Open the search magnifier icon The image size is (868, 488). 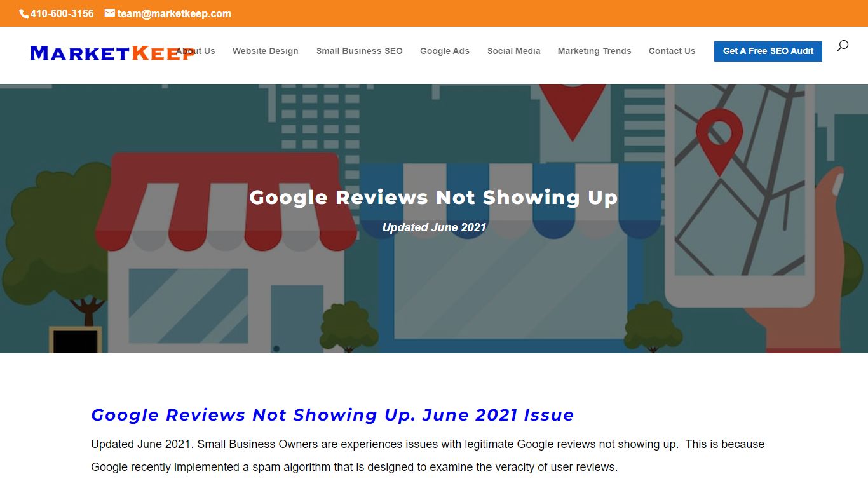[x=843, y=45]
